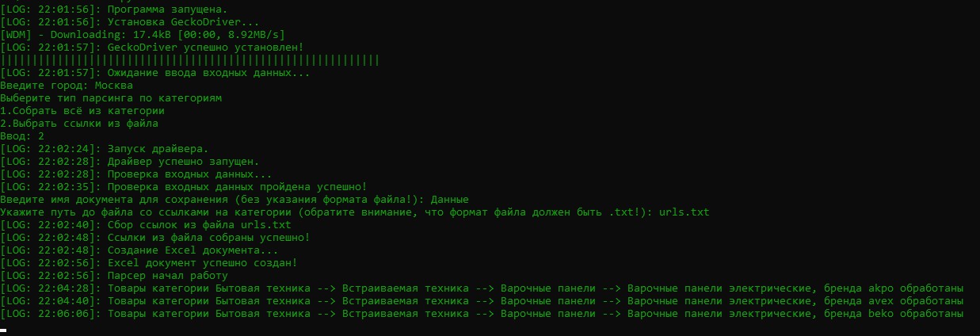
Task: Click the WDM Downloading 17.4kB line
Action: [143, 34]
